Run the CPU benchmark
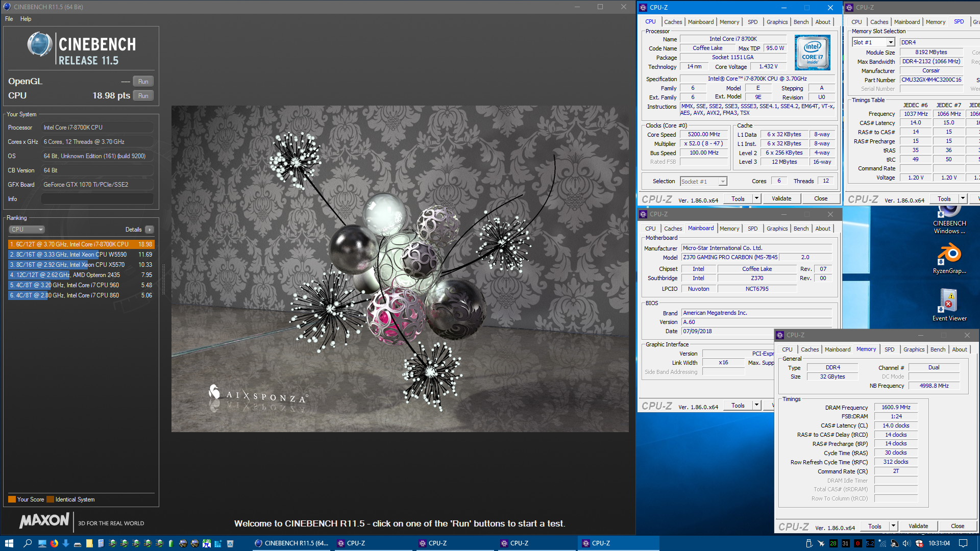This screenshot has height=551, width=980. pyautogui.click(x=143, y=96)
